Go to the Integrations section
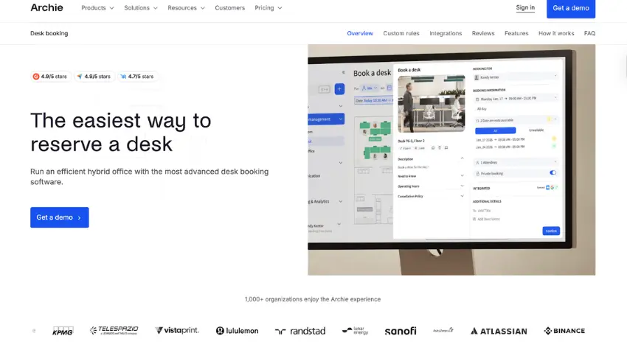 446,34
